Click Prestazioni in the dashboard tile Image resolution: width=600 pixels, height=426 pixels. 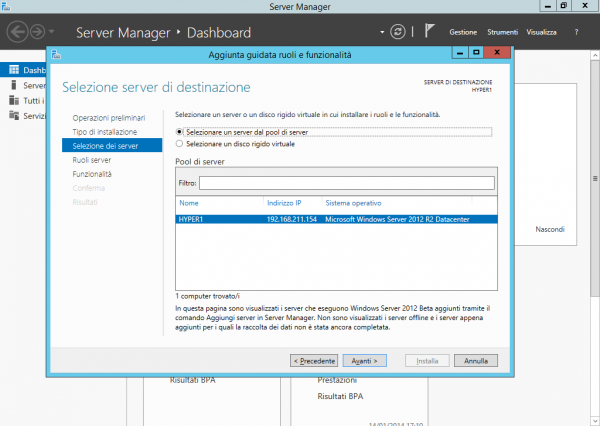click(x=337, y=380)
